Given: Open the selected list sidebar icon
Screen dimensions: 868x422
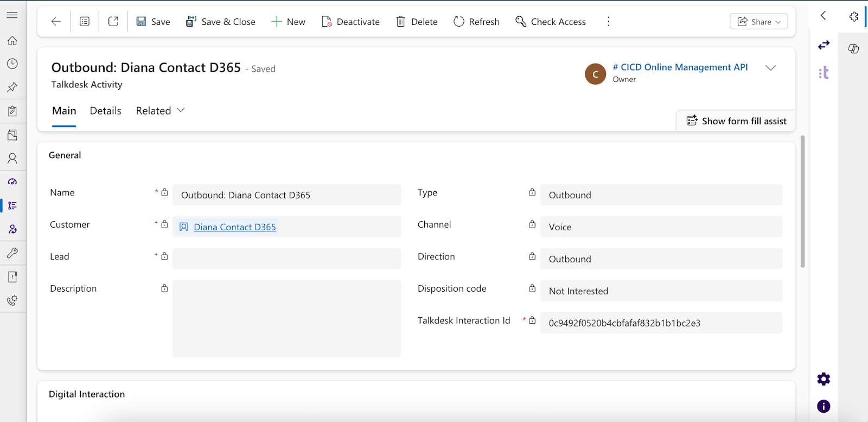Looking at the screenshot, I should tap(12, 206).
